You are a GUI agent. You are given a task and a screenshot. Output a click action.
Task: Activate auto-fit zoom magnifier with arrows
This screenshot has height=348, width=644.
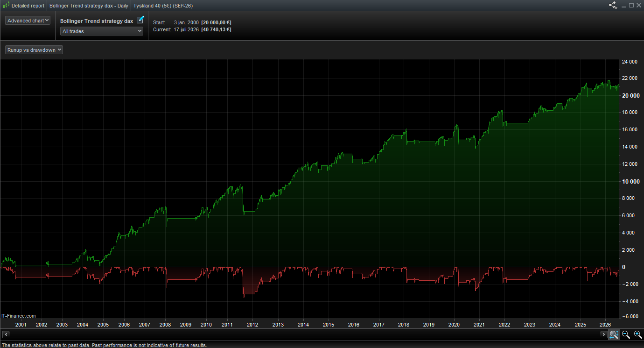(614, 334)
